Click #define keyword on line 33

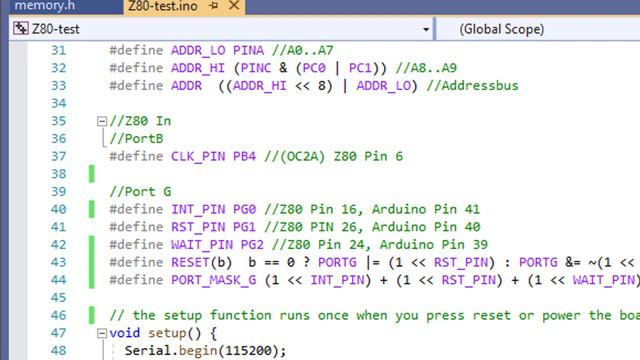click(x=136, y=86)
